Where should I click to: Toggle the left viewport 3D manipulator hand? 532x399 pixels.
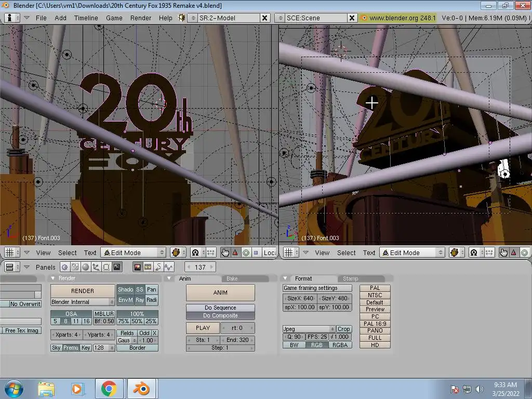[225, 252]
